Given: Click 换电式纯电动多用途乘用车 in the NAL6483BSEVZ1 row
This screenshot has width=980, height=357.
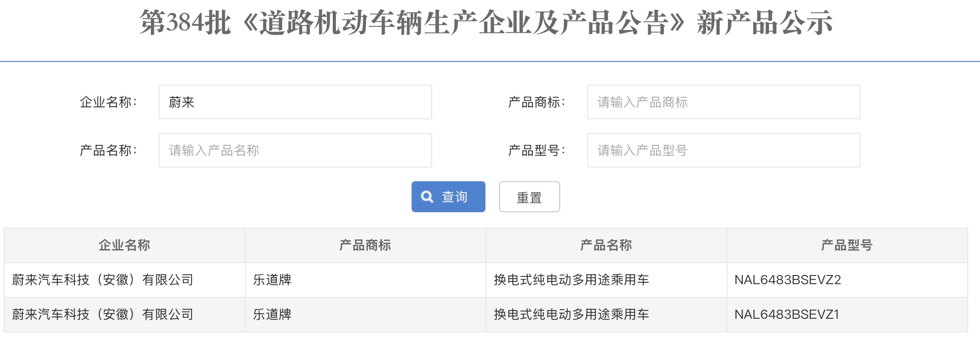Looking at the screenshot, I should tap(571, 315).
